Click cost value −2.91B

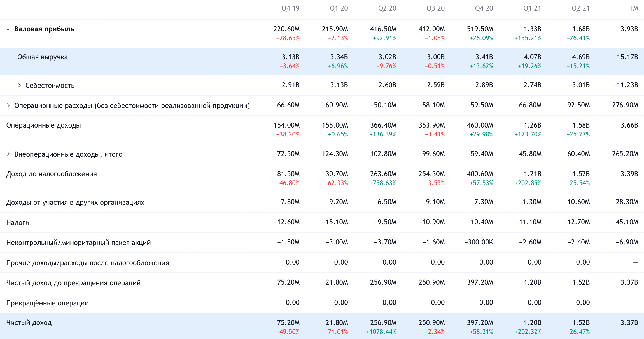point(289,85)
